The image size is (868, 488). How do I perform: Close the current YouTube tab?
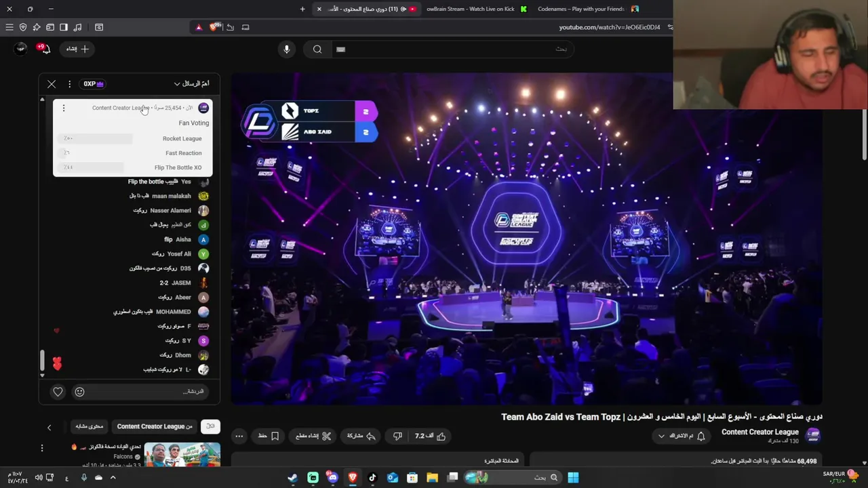[319, 9]
